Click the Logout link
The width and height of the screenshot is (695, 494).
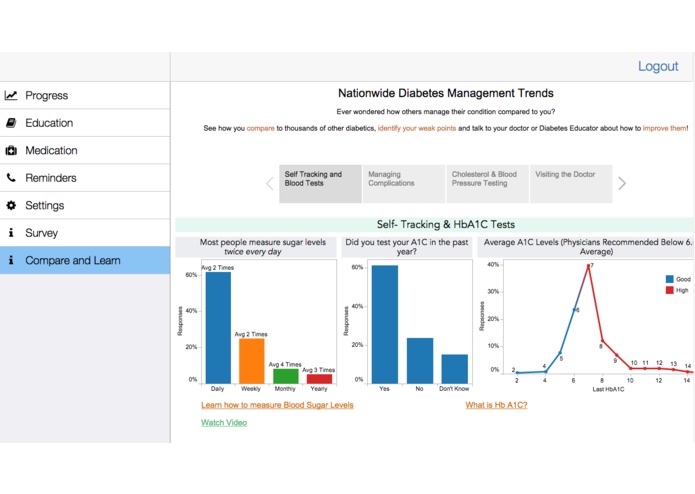658,66
